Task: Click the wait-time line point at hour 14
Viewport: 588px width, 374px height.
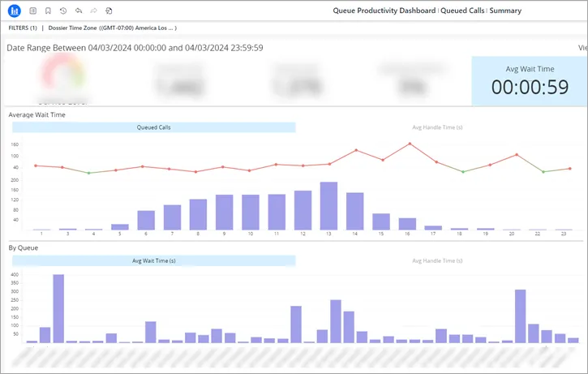Action: 356,150
